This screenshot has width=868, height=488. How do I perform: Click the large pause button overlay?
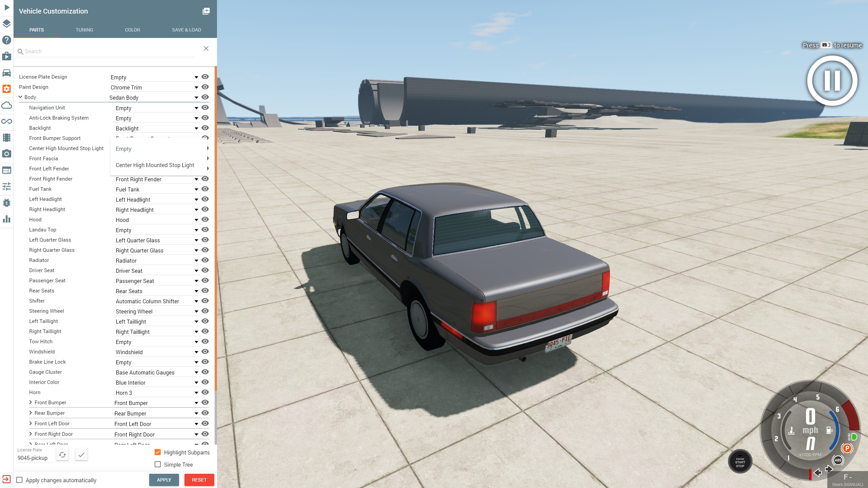[832, 81]
